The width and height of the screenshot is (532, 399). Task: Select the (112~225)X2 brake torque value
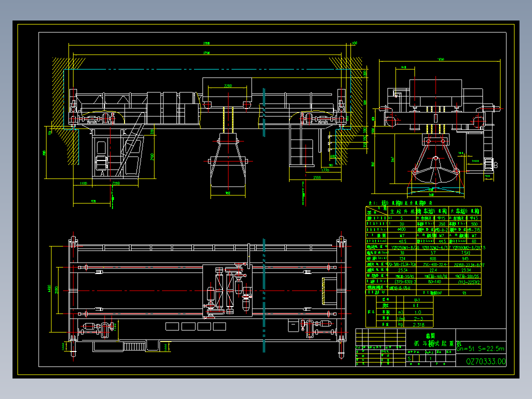[468, 282]
